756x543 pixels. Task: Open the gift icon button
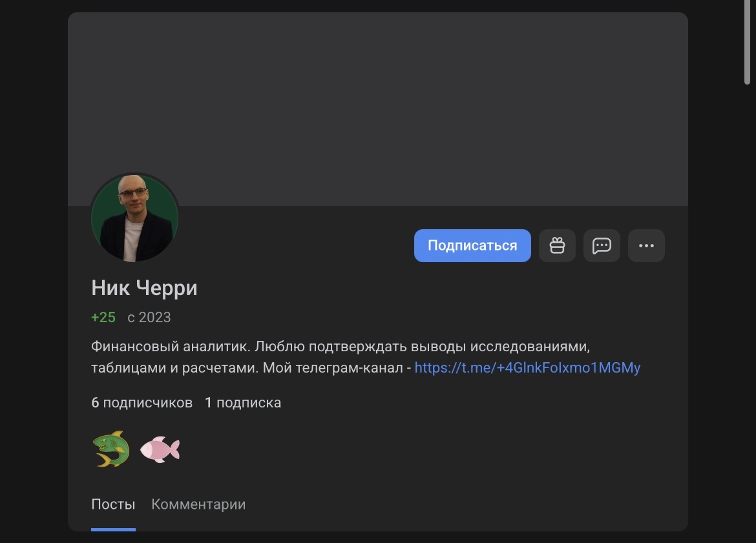tap(557, 246)
